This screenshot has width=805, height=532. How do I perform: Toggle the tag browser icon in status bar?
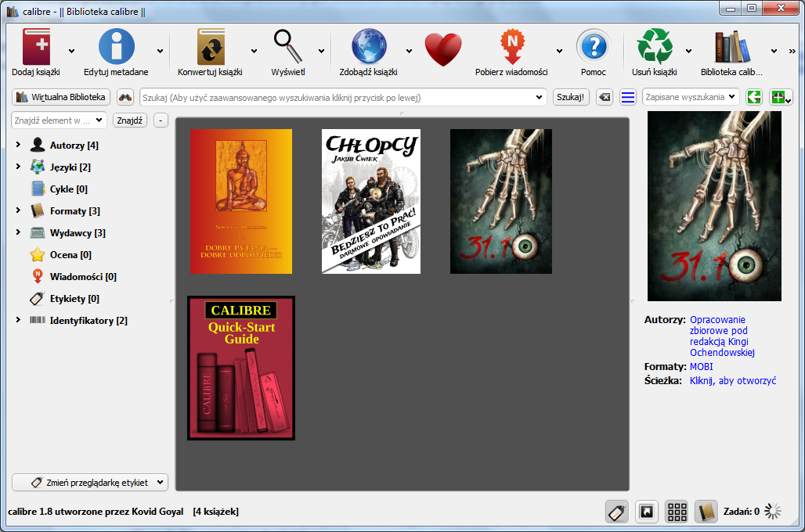pos(616,512)
